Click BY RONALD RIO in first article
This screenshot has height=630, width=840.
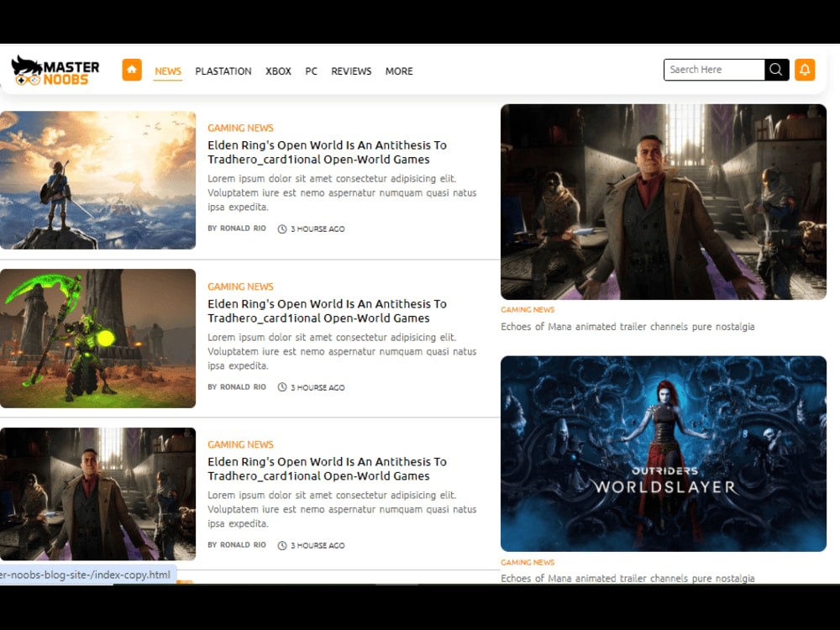pyautogui.click(x=237, y=228)
